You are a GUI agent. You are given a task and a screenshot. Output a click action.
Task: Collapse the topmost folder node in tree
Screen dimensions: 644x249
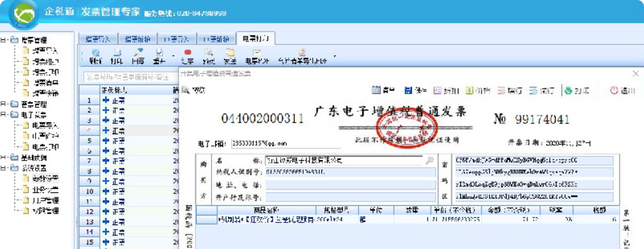pyautogui.click(x=3, y=40)
